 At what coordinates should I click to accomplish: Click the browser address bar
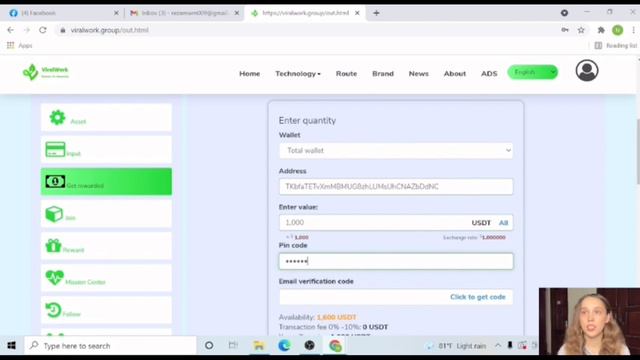point(306,30)
